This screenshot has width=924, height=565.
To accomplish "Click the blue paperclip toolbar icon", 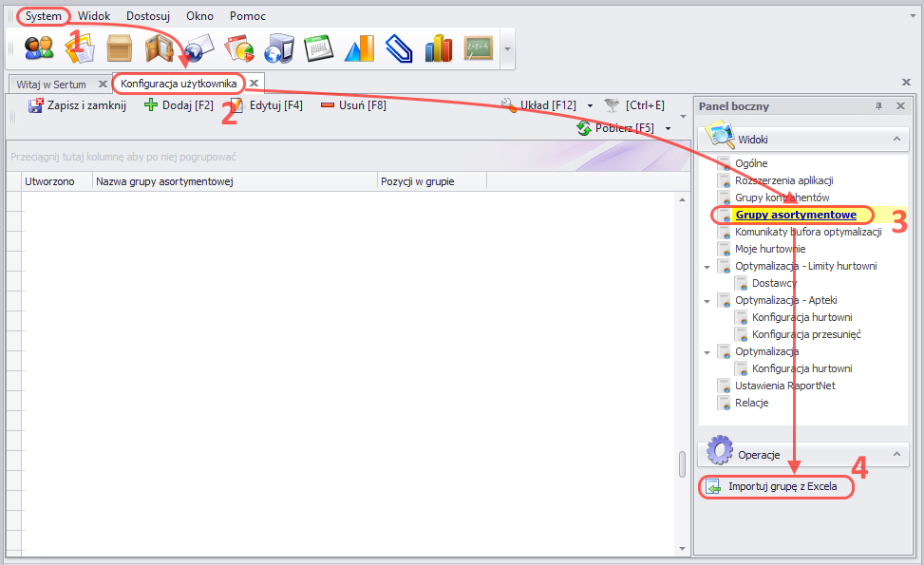I will 399,47.
